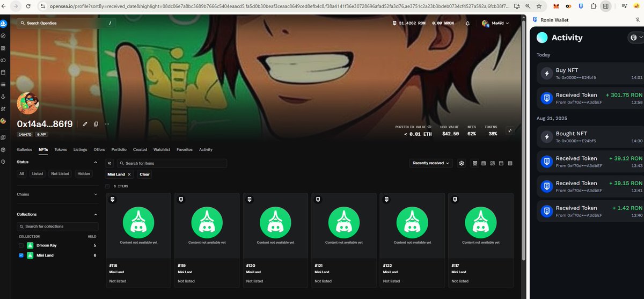644x299 pixels.
Task: Check the Dmoon Key collection checkbox
Action: (x=21, y=245)
